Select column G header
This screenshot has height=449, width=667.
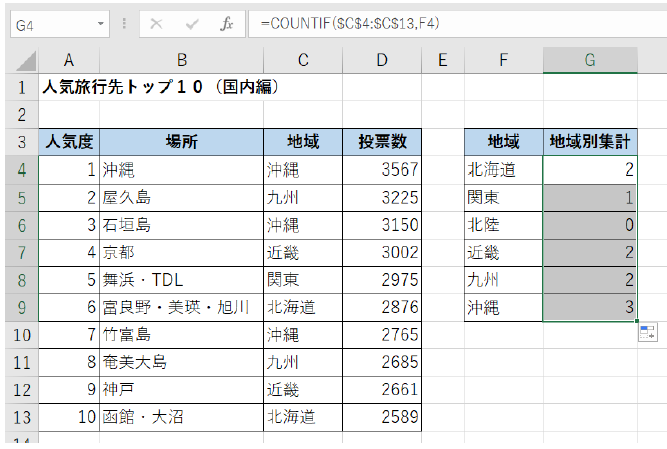tap(590, 61)
